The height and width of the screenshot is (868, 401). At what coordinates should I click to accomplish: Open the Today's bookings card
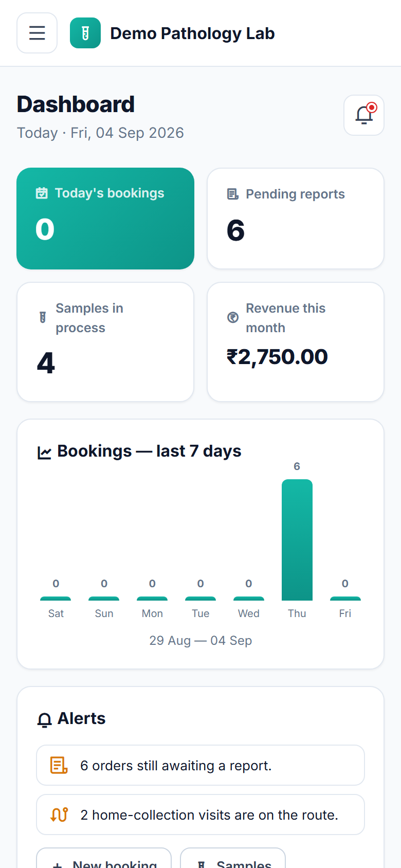coord(105,219)
